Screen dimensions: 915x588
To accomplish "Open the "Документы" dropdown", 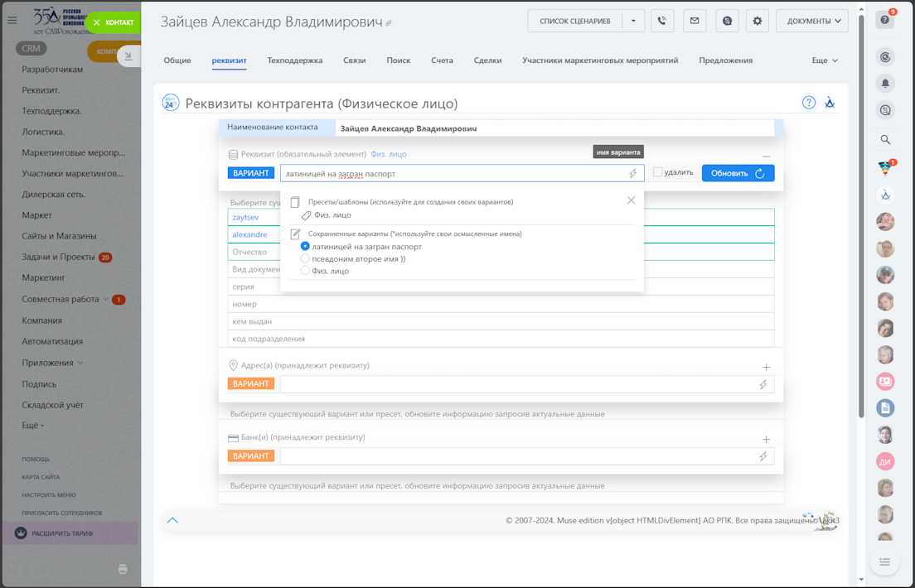I will pyautogui.click(x=811, y=21).
